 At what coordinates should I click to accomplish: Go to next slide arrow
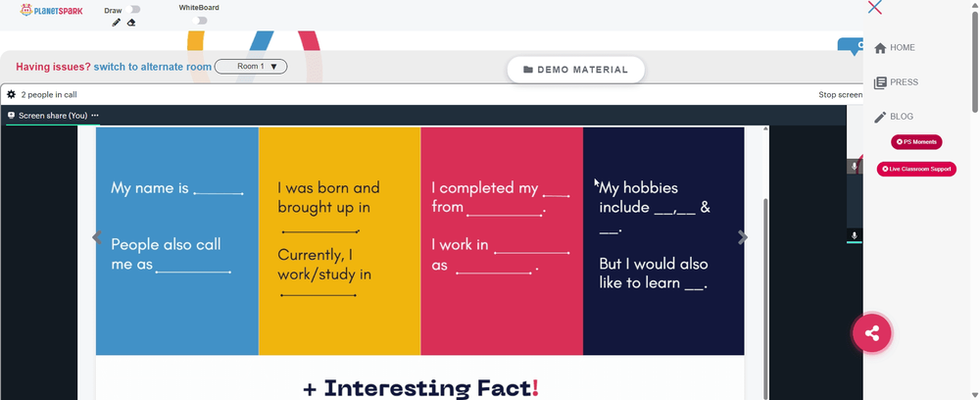[743, 237]
